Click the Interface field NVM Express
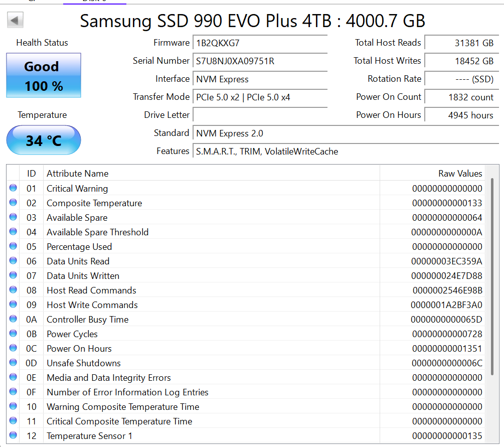Image resolution: width=504 pixels, height=447 pixels. (x=260, y=79)
